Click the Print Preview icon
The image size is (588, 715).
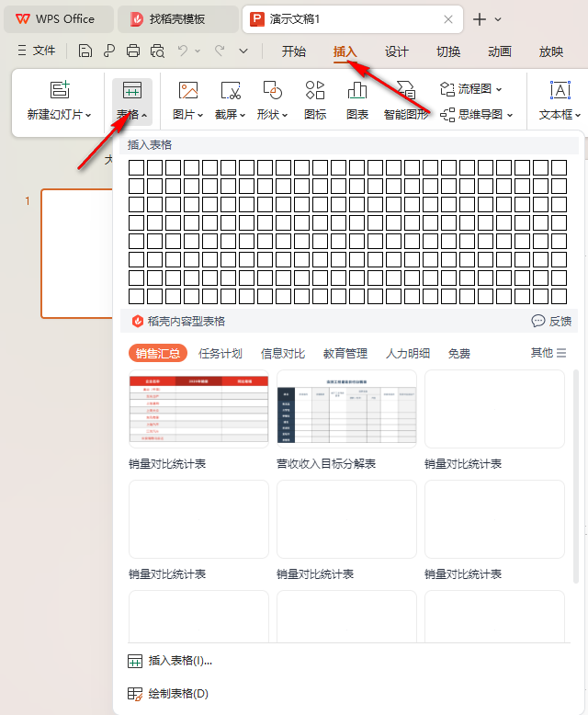pyautogui.click(x=157, y=51)
